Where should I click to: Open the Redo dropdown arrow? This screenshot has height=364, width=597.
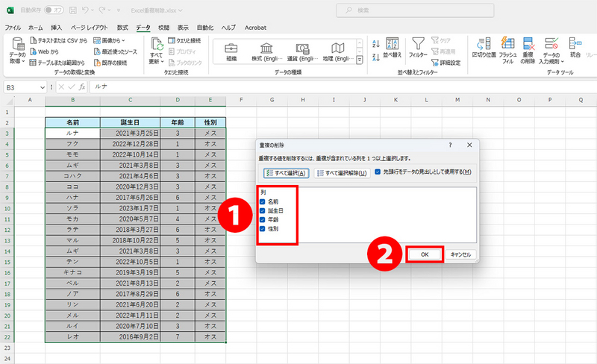[x=109, y=10]
